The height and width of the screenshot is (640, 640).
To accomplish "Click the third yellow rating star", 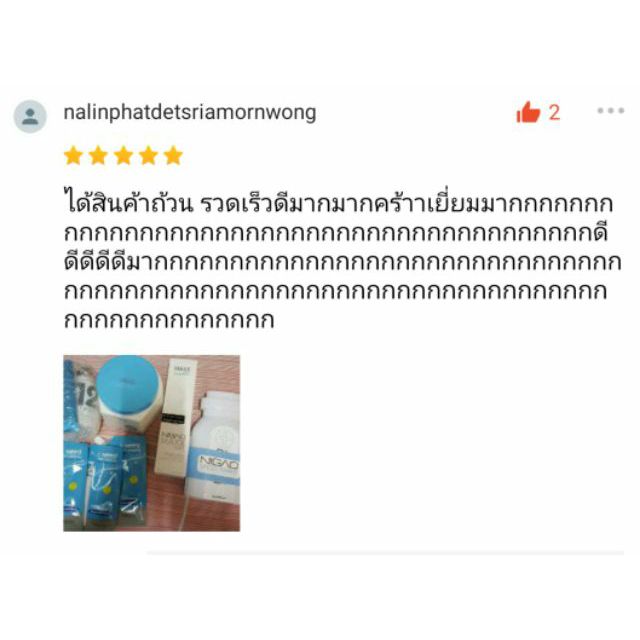I will [123, 156].
